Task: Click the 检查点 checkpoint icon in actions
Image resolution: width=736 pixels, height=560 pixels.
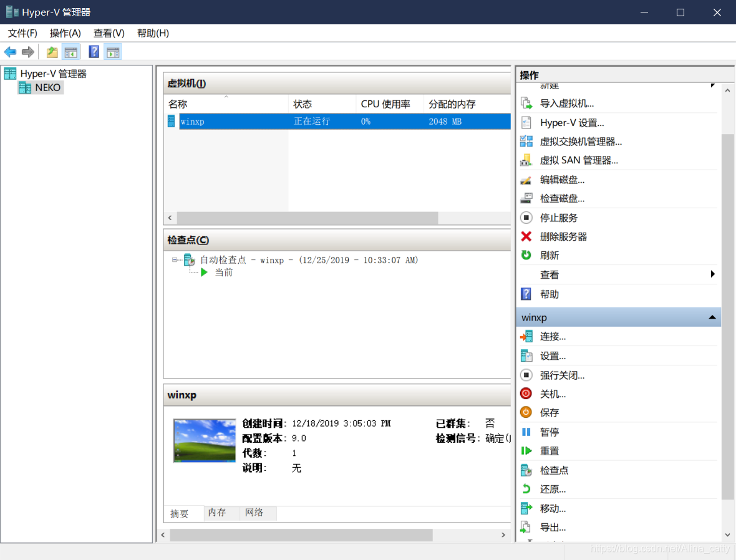Action: [x=526, y=470]
